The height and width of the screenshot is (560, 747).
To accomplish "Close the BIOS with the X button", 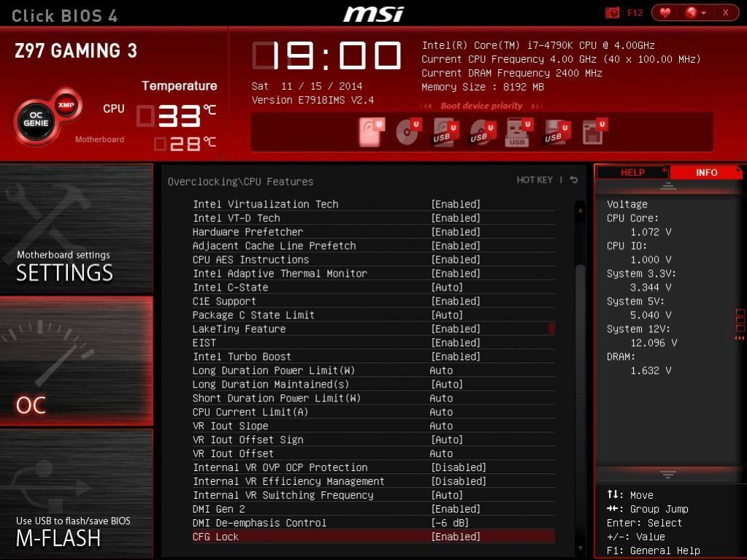I will click(725, 13).
